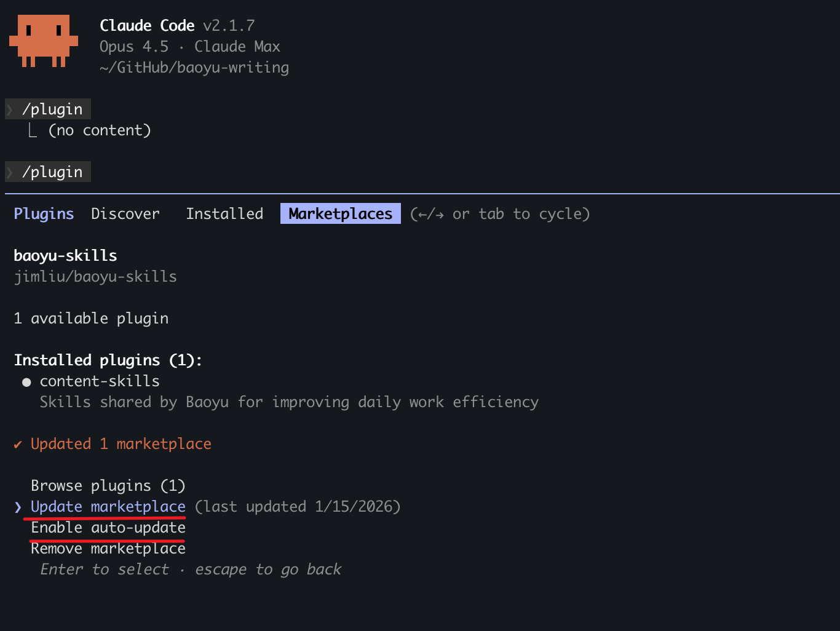The height and width of the screenshot is (631, 840).
Task: Click the prompt arrow beside second /plugin command
Action: tap(9, 172)
